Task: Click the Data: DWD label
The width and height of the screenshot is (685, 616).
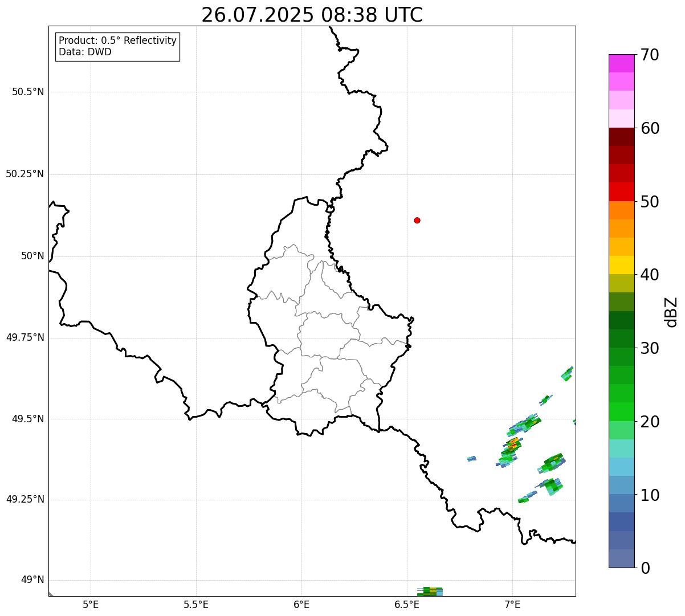Action: pos(85,52)
